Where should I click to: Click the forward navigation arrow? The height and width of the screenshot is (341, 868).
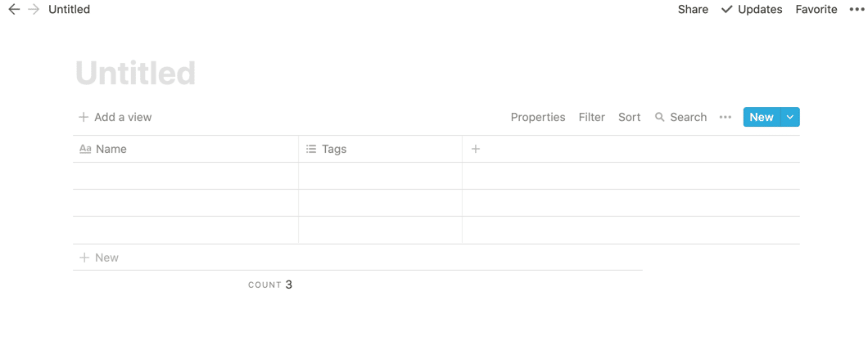point(34,10)
